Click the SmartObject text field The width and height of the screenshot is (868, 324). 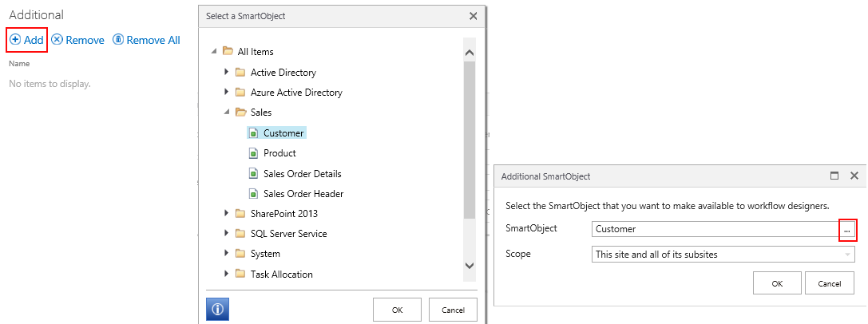(715, 229)
